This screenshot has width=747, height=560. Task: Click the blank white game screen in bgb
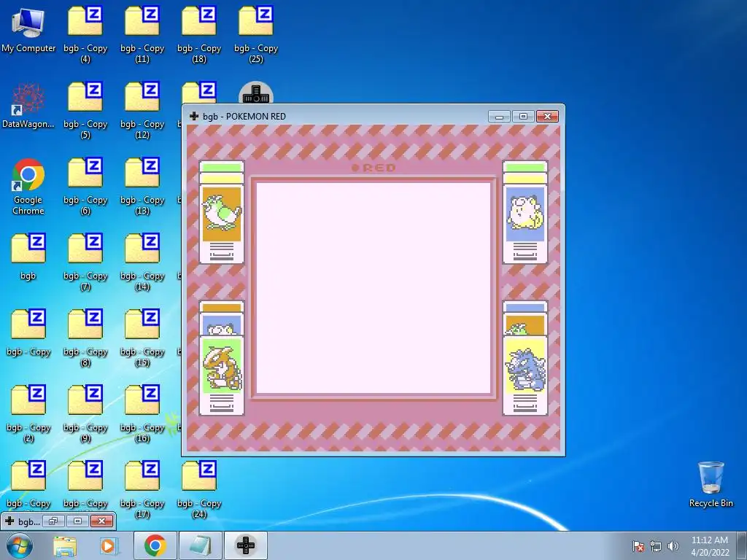[373, 288]
